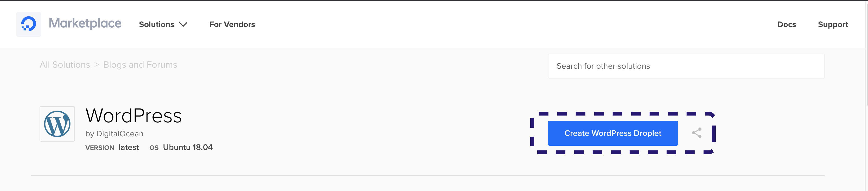Go to For Vendors page
868x191 pixels.
[x=232, y=25]
